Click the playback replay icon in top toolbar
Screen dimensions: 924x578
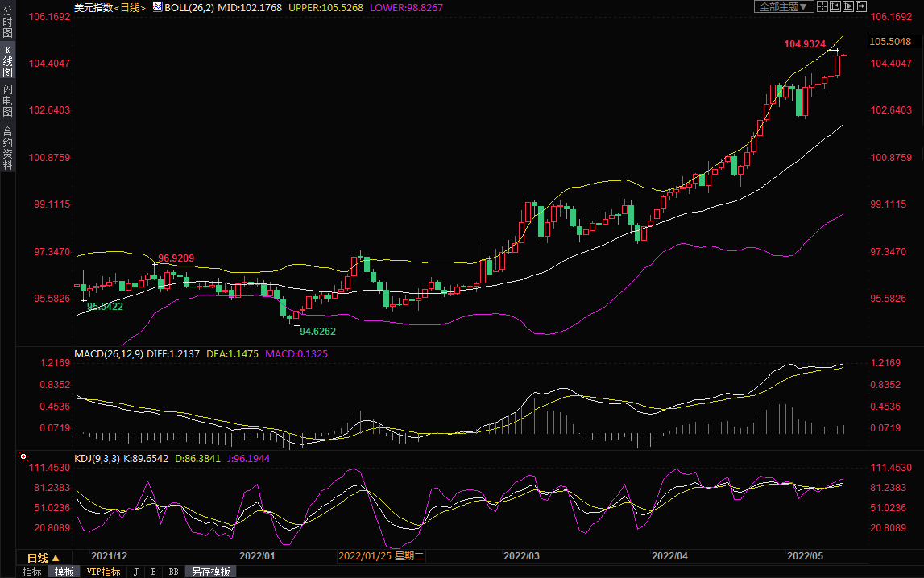848,6
